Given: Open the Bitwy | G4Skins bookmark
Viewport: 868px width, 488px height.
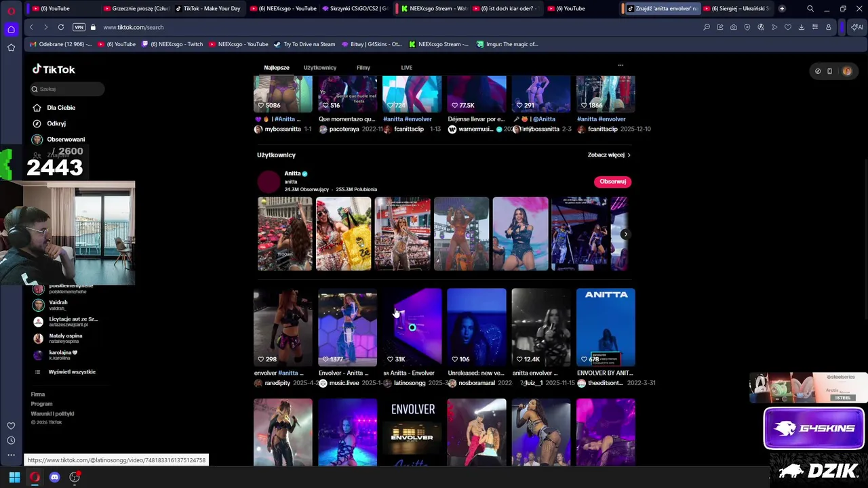Looking at the screenshot, I should tap(371, 44).
